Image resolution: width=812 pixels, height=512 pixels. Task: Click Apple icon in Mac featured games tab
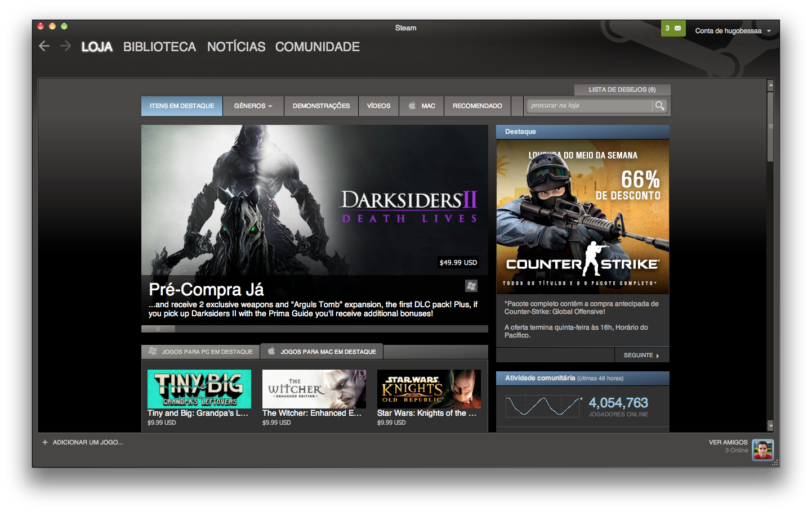click(271, 351)
